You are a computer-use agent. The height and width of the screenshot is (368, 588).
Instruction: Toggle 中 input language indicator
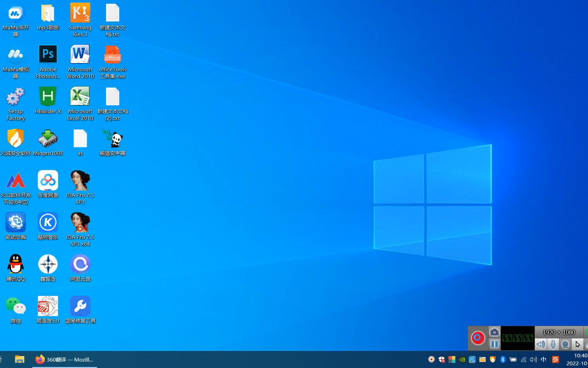coord(543,359)
